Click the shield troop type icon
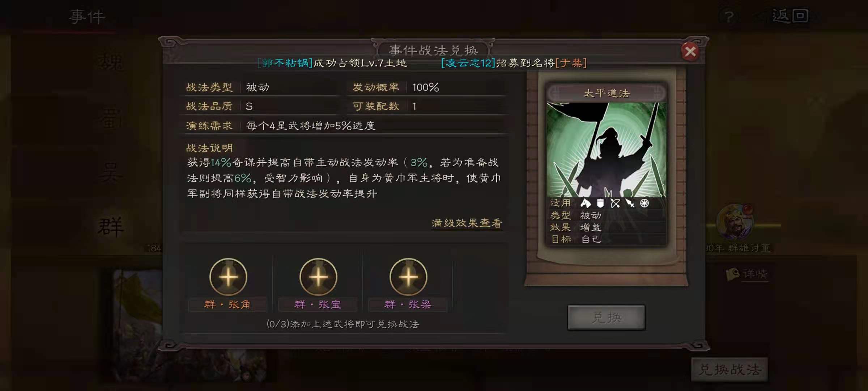Screen dimensions: 868x391 click(x=600, y=203)
